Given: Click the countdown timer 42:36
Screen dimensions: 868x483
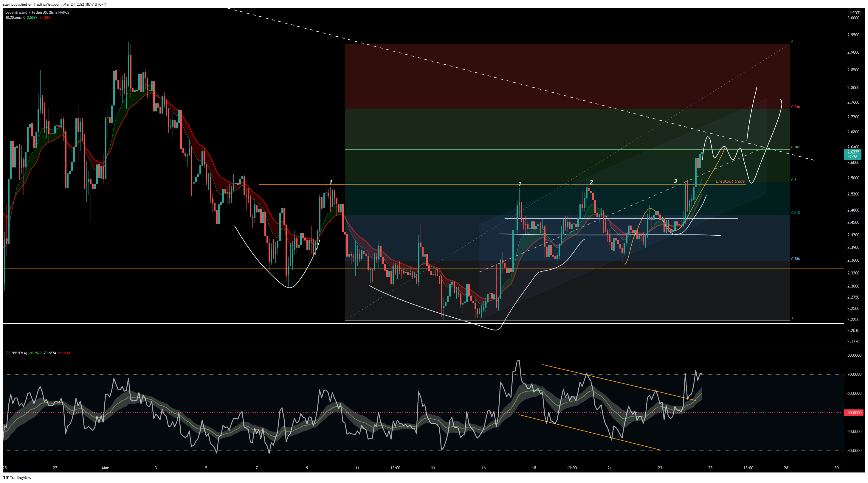Looking at the screenshot, I should point(852,157).
